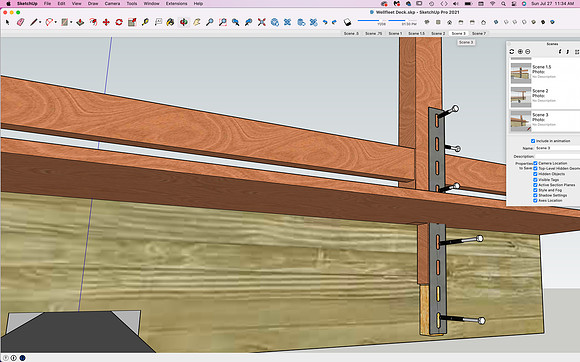Select Front view house icon
580x362 pixels.
click(449, 22)
